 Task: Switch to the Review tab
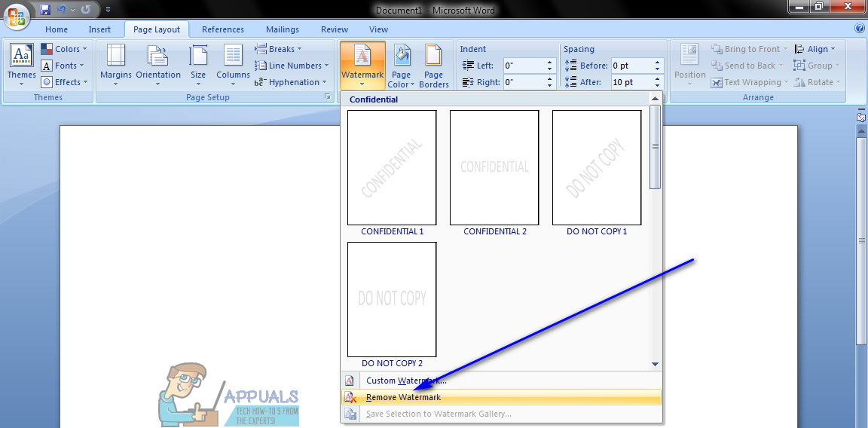(335, 29)
